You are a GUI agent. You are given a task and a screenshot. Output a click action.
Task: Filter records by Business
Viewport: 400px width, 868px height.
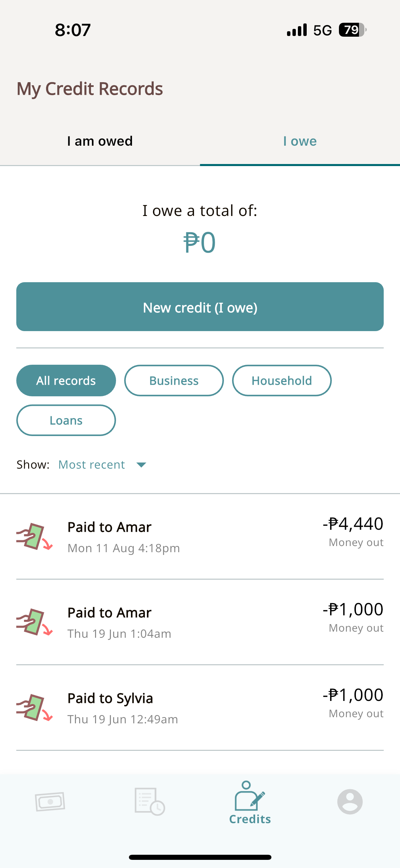point(174,381)
